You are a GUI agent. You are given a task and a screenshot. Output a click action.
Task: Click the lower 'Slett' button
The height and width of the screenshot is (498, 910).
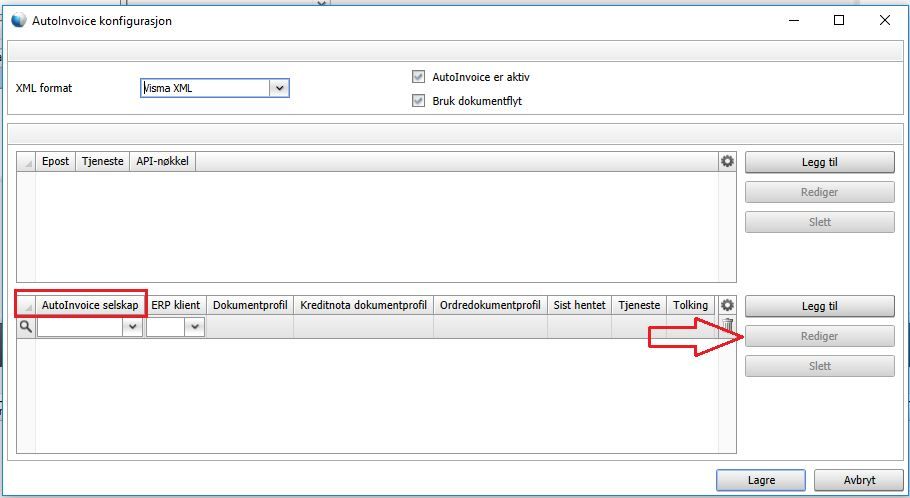pyautogui.click(x=819, y=366)
